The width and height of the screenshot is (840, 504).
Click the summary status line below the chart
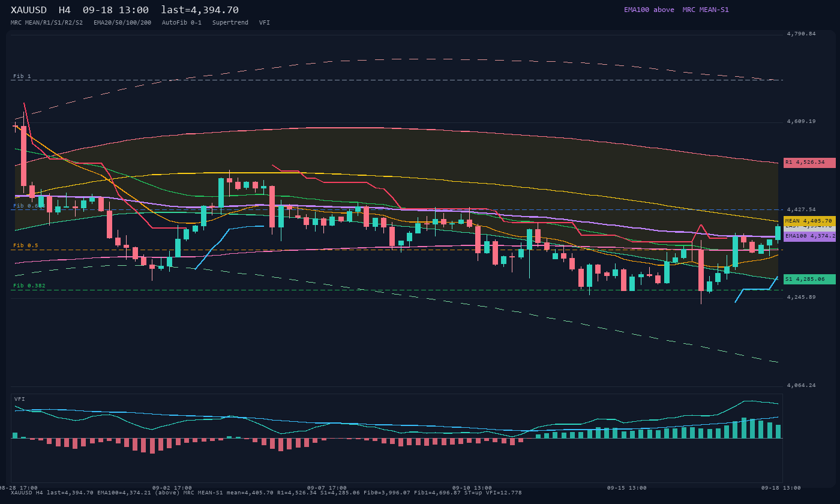pos(266,493)
